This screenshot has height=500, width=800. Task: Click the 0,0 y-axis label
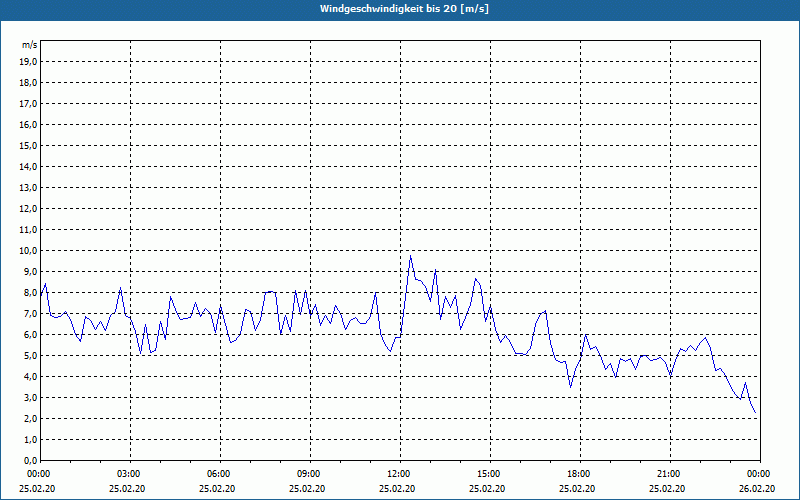[31, 461]
